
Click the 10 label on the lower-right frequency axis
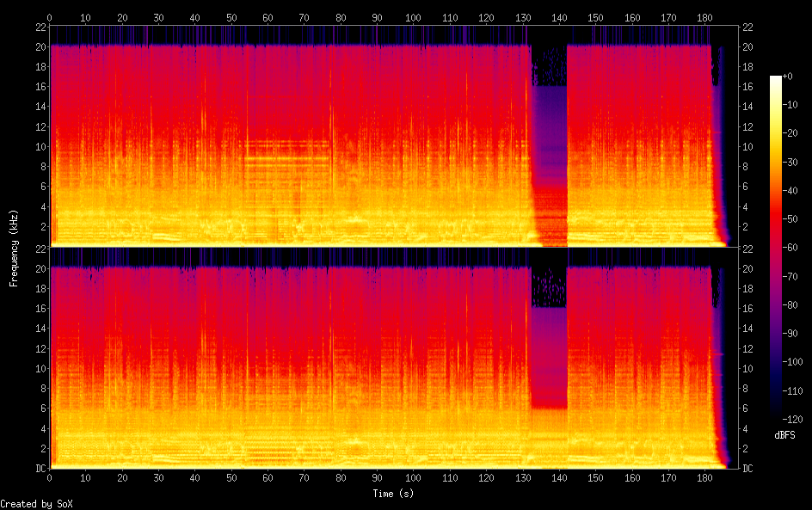(748, 368)
